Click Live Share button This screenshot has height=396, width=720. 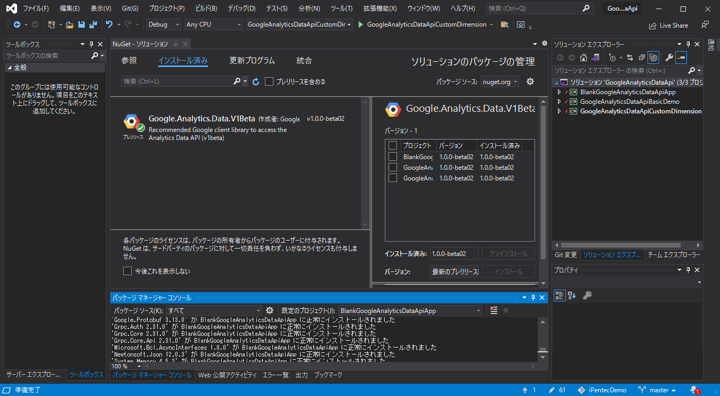[668, 26]
